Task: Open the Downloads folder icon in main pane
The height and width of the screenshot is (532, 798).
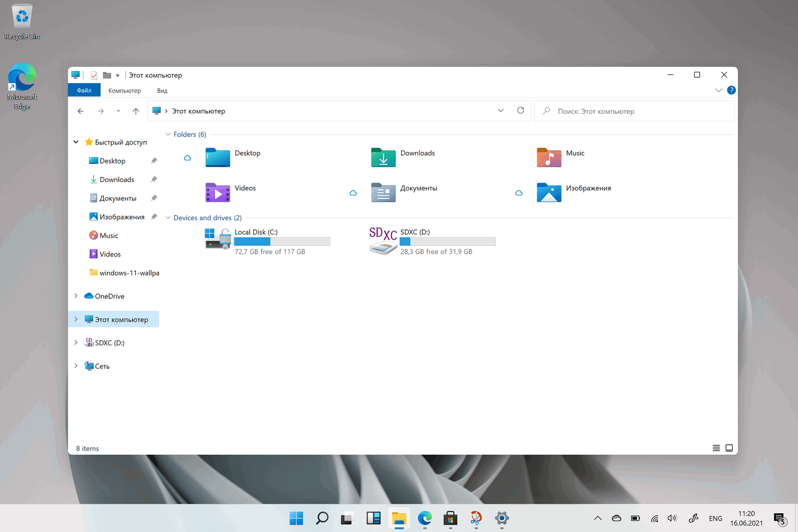Action: [x=383, y=157]
